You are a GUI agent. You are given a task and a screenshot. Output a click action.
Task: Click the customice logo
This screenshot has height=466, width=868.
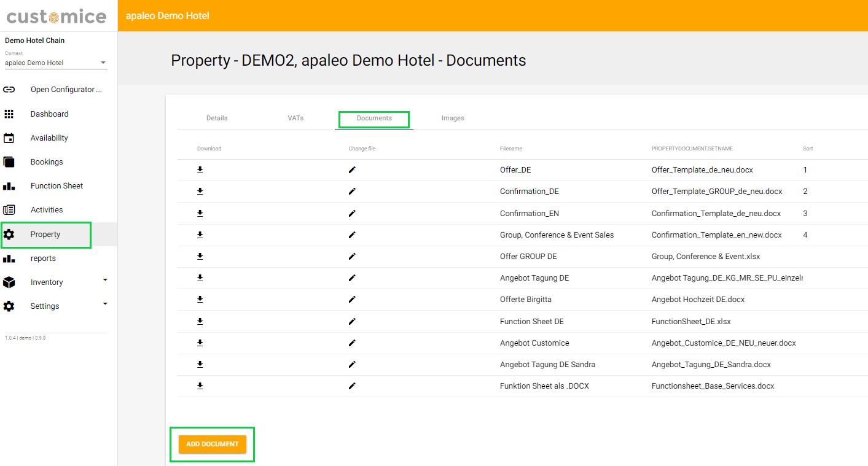(57, 17)
